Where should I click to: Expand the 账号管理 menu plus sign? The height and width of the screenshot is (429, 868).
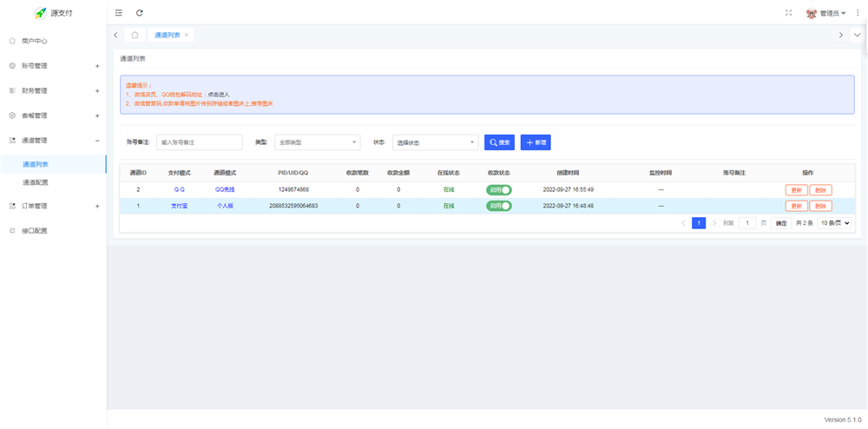click(x=97, y=66)
